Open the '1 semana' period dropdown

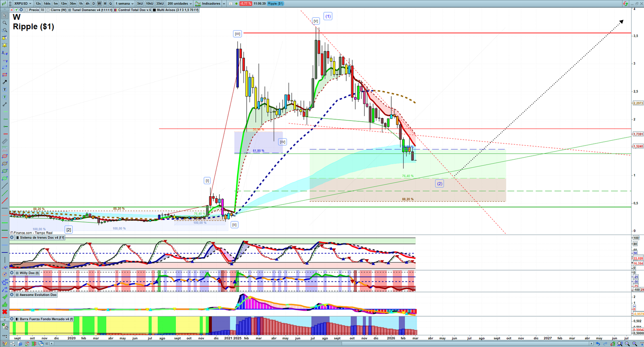pyautogui.click(x=125, y=4)
